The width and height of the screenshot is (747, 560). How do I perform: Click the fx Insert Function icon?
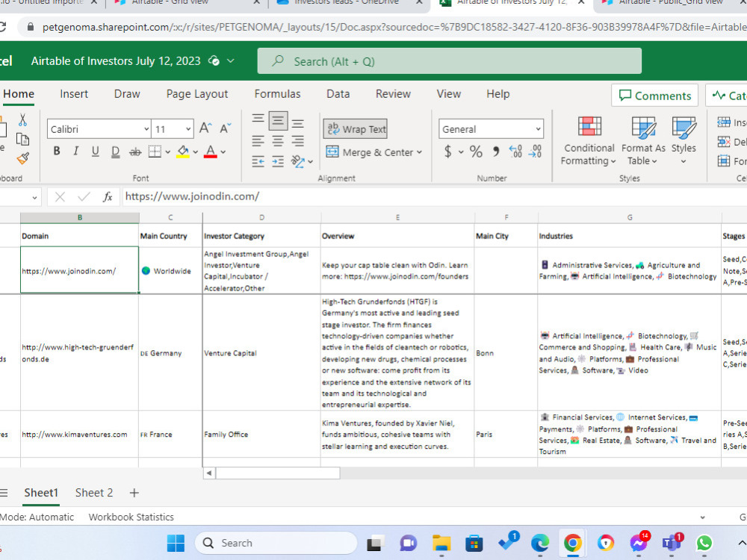tap(108, 196)
